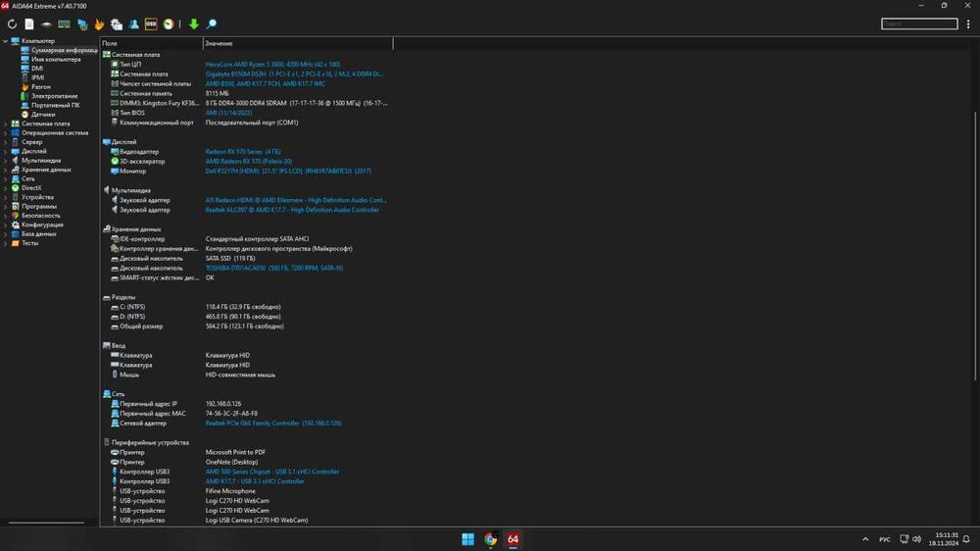Open the volume tray icon
Image resolution: width=980 pixels, height=551 pixels.
click(x=917, y=540)
